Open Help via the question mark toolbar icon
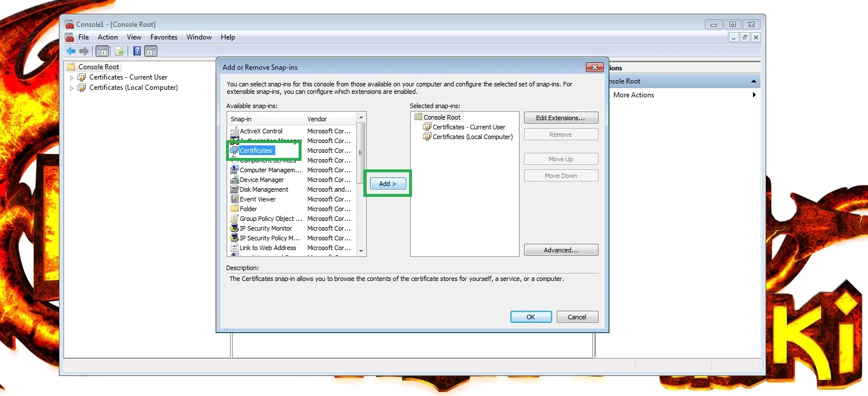The image size is (868, 396). click(x=137, y=51)
